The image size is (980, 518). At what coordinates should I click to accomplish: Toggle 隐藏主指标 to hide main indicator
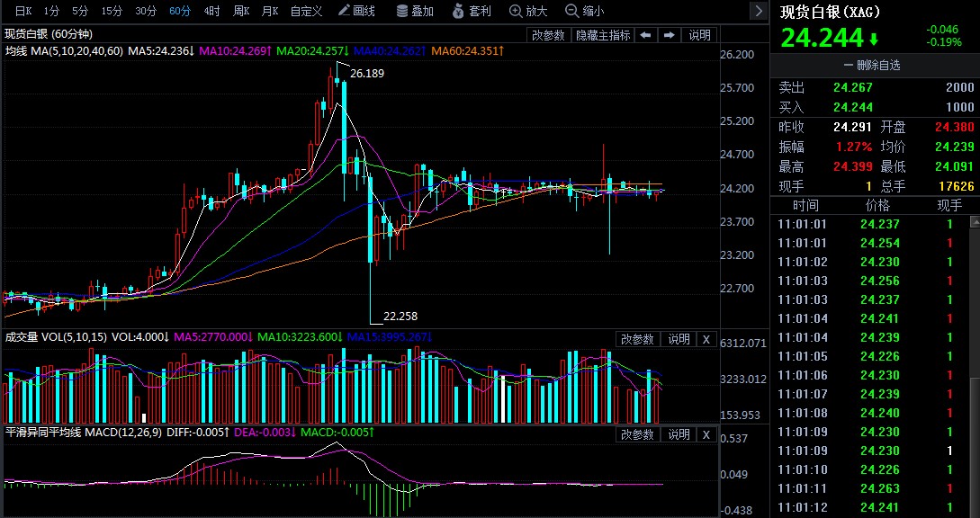point(602,35)
